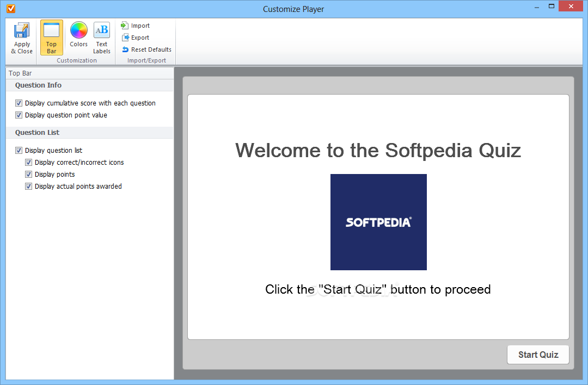Maximize the Customize Player window
This screenshot has height=385, width=588.
coord(551,7)
